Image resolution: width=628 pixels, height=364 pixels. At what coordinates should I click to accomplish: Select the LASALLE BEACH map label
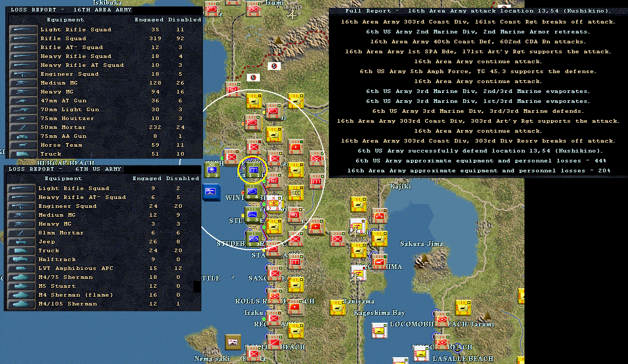[463, 358]
